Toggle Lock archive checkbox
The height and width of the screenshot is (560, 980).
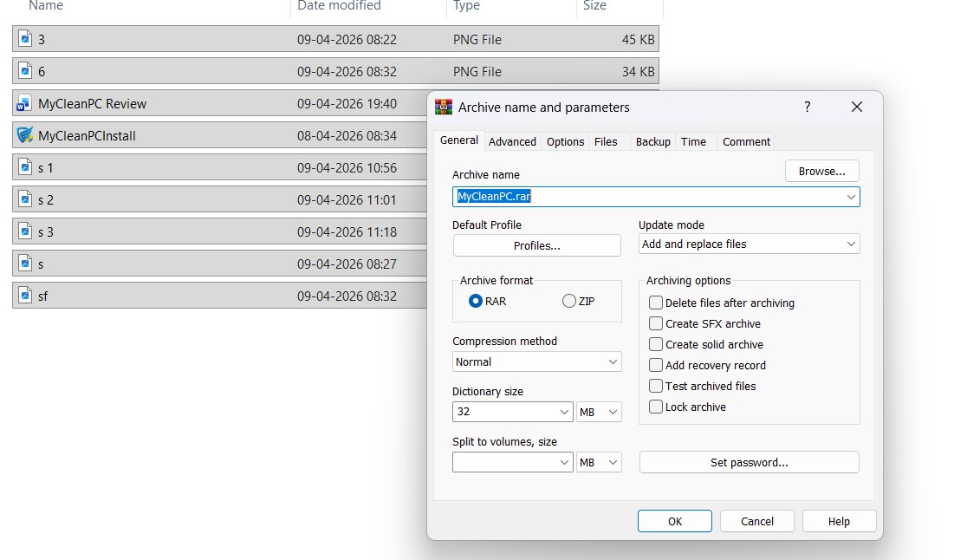[656, 407]
